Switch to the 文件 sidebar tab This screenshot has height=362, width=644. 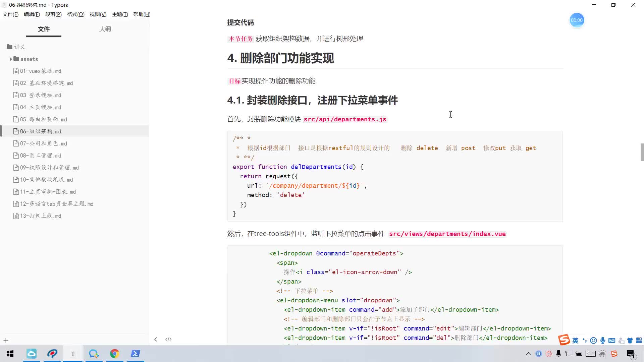44,29
